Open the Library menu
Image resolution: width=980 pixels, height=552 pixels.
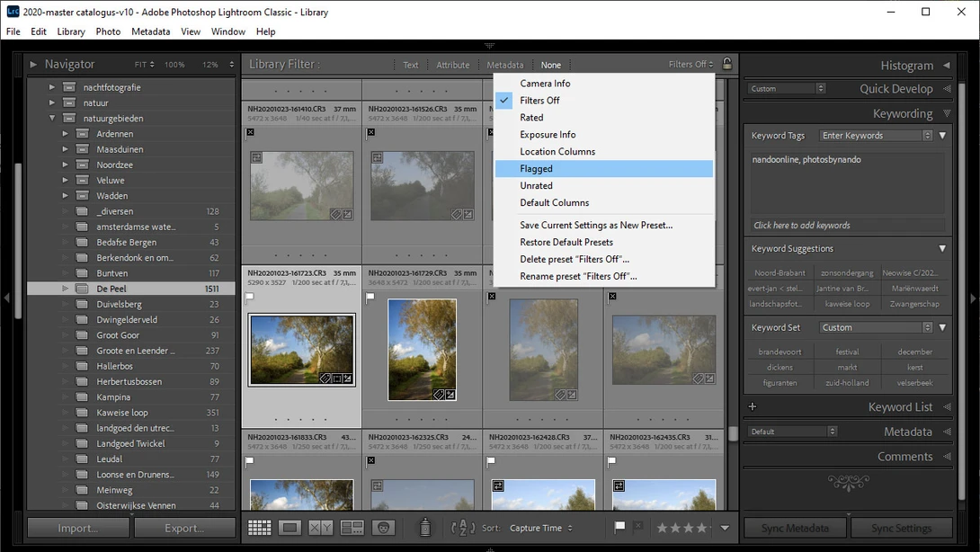(71, 31)
